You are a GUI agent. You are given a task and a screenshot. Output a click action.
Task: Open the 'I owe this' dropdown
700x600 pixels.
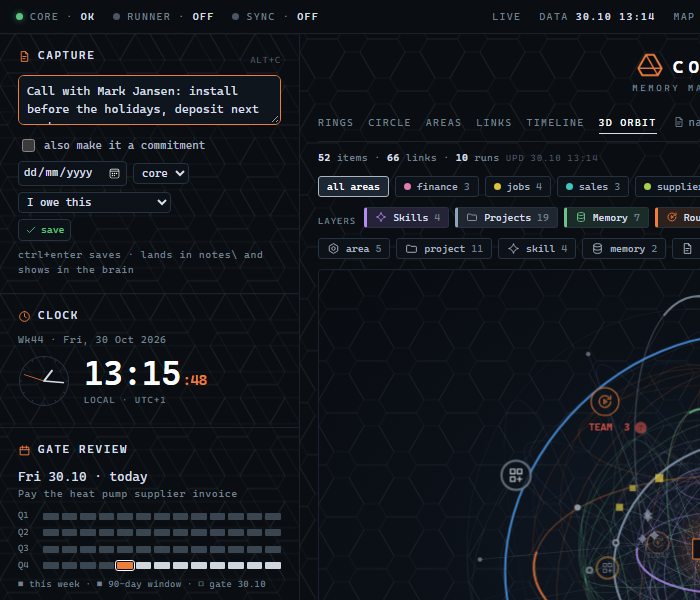(x=94, y=202)
